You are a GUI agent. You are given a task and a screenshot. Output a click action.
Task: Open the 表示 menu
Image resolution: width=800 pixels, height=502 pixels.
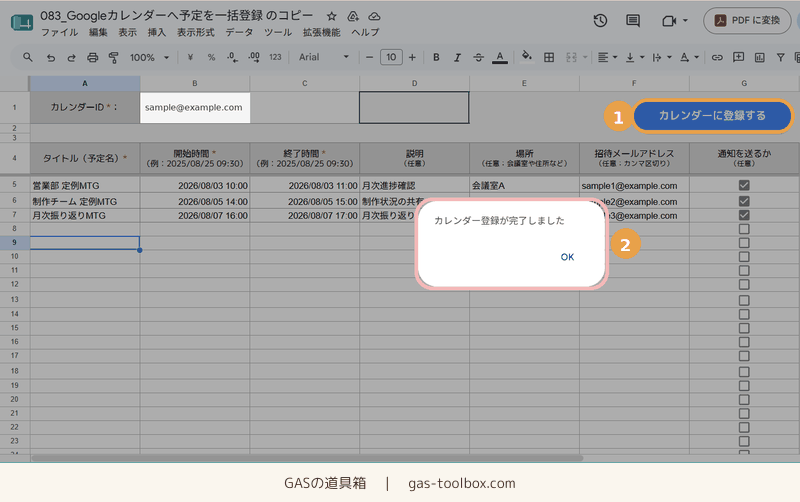(128, 32)
